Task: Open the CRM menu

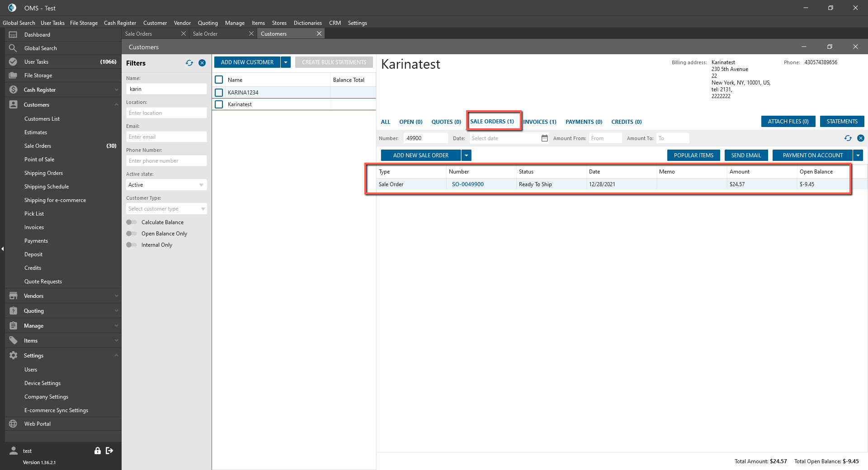Action: pyautogui.click(x=335, y=23)
